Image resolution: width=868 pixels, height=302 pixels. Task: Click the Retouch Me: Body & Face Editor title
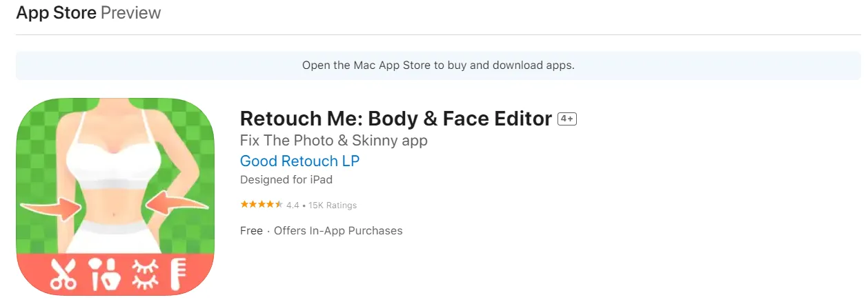pyautogui.click(x=395, y=119)
